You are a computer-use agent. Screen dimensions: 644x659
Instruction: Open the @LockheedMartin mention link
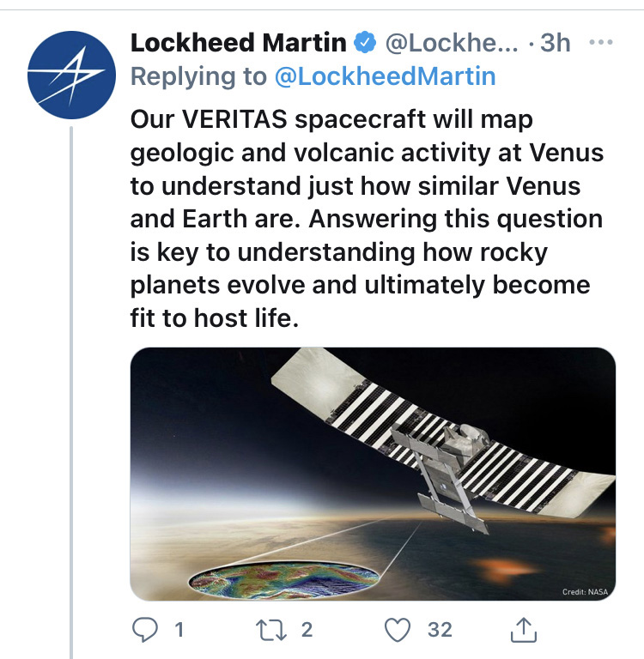click(385, 76)
